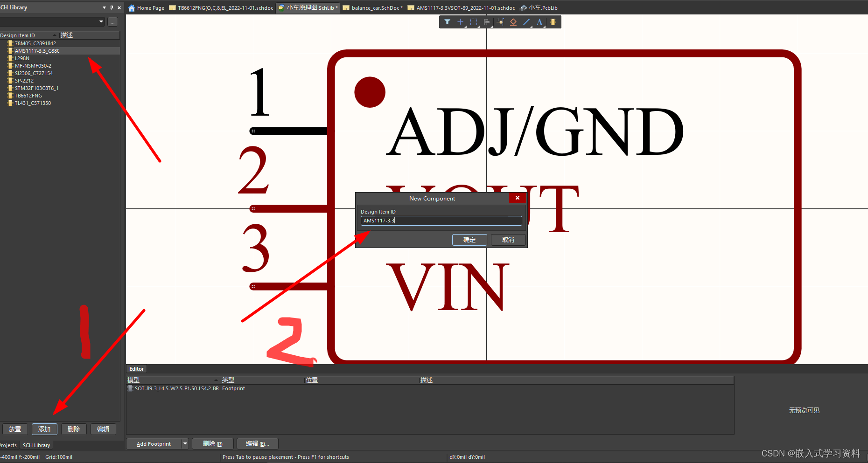
Task: Click the 编辑 (Edit) button in the library panel
Action: click(103, 429)
